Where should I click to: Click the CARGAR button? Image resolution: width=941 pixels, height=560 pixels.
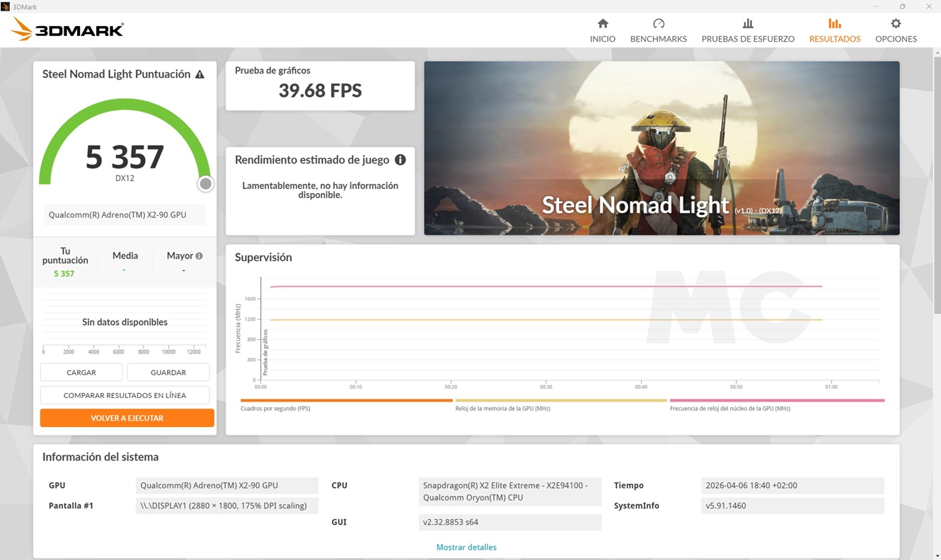[81, 372]
